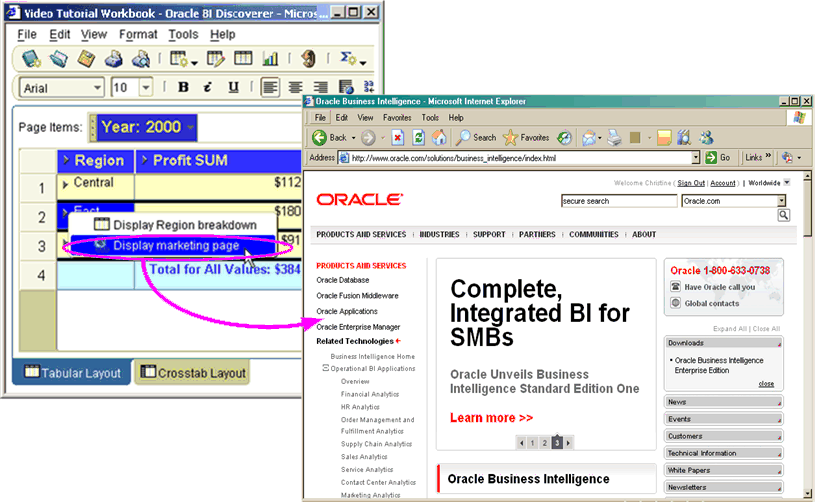Click the secure search input field
This screenshot has width=815, height=502.
(619, 201)
